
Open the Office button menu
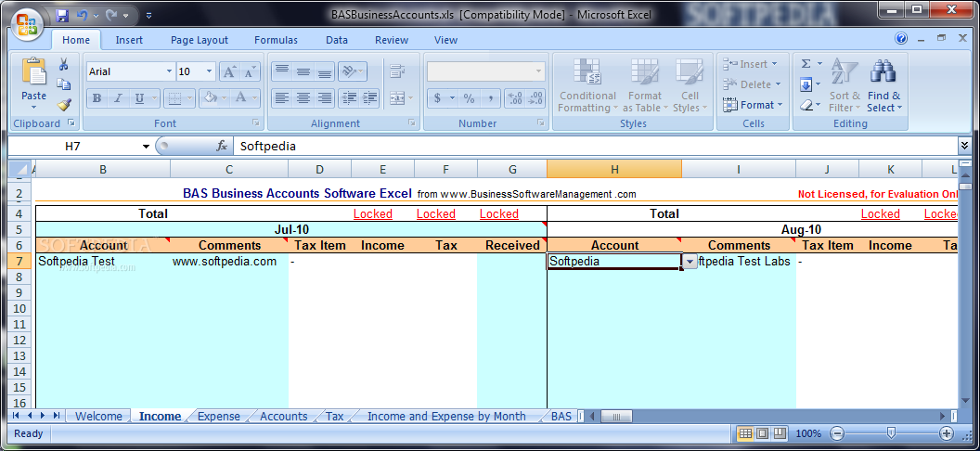26,25
